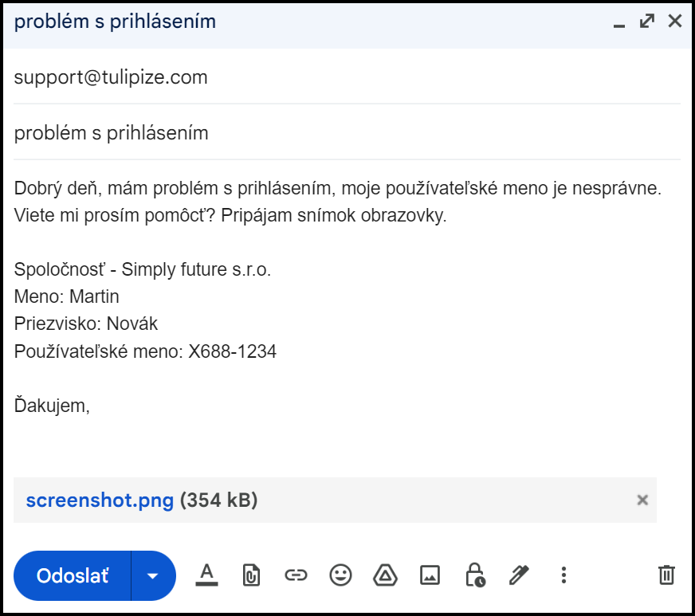Toggle confidential mode lock icon
Image resolution: width=695 pixels, height=616 pixels.
tap(475, 575)
